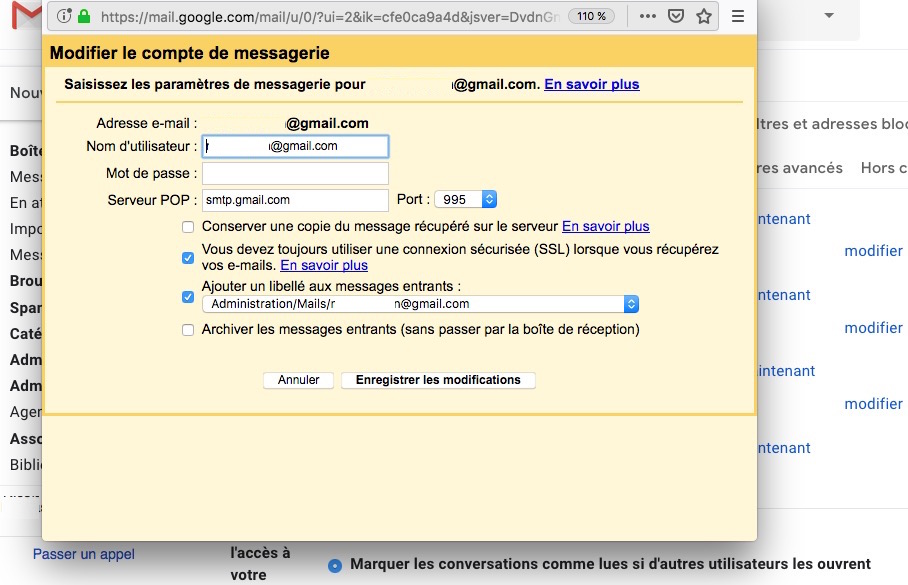Focus the Nom d'utilisateur field

[295, 147]
